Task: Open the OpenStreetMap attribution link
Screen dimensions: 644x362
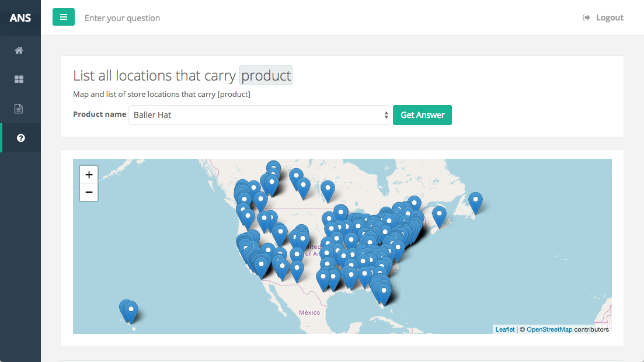Action: click(x=549, y=329)
